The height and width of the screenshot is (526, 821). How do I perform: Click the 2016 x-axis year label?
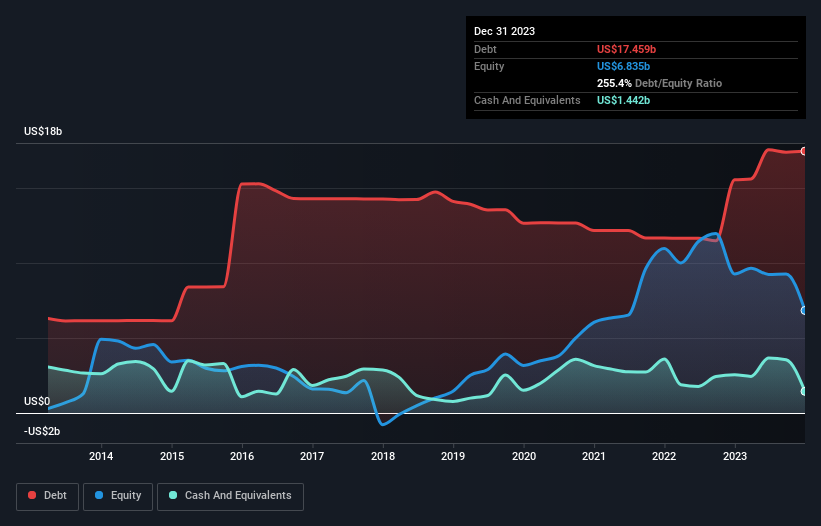coord(242,457)
